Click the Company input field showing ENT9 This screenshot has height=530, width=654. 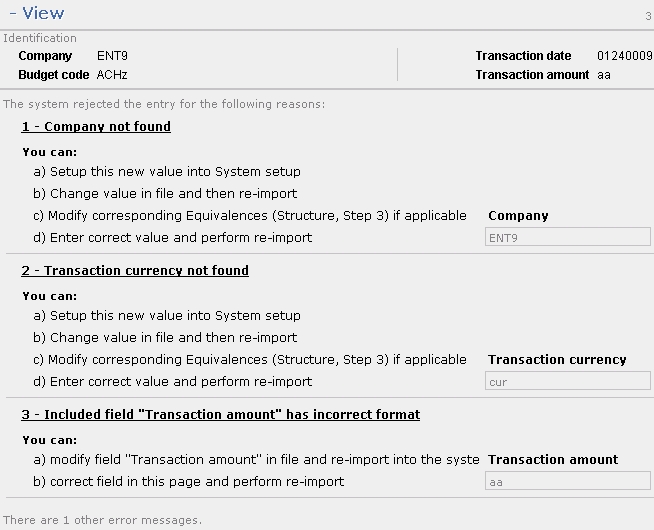(566, 238)
